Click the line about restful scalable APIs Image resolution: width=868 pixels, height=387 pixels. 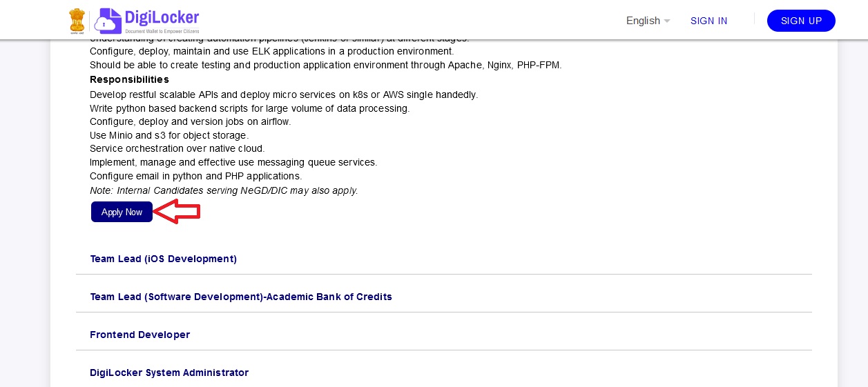click(284, 95)
